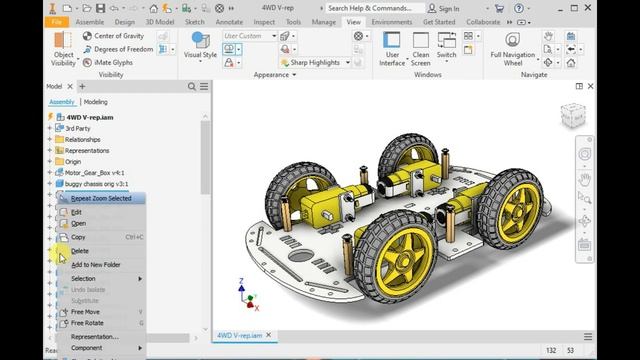Switch to the Inspect ribbon tab
Image resolution: width=640 pixels, height=360 pixels.
tap(264, 22)
